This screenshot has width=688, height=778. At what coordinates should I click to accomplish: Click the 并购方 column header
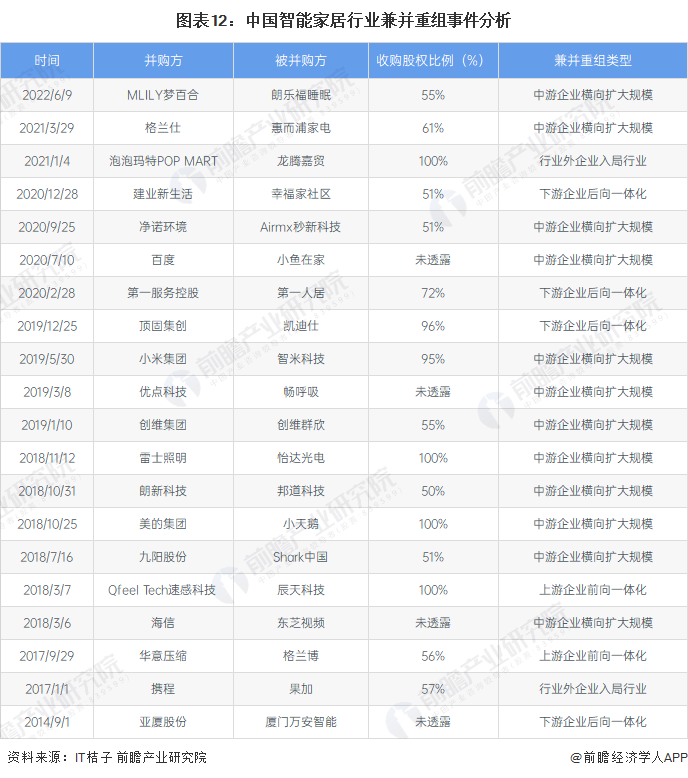pyautogui.click(x=163, y=61)
